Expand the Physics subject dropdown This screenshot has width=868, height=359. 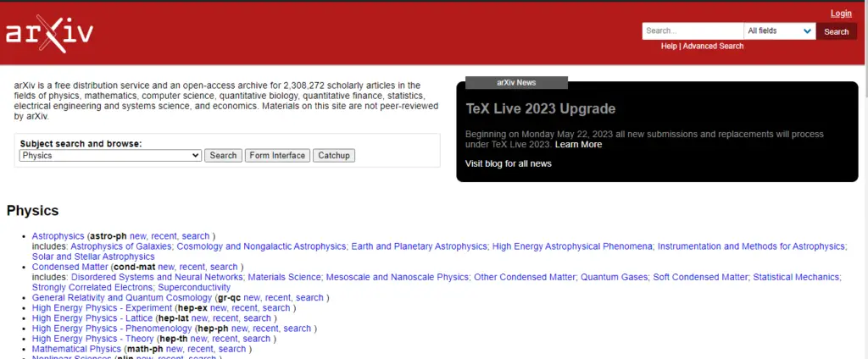click(110, 156)
